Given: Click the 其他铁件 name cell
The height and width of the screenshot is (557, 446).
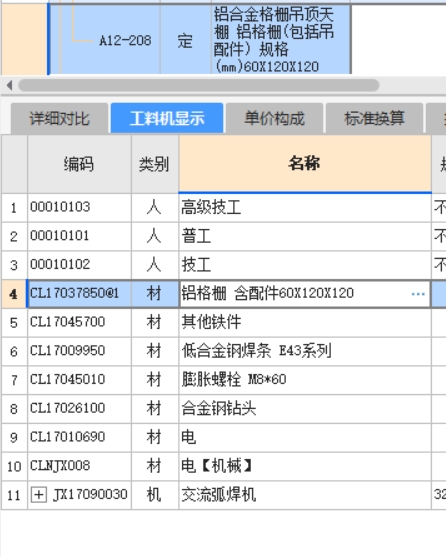Looking at the screenshot, I should [305, 323].
